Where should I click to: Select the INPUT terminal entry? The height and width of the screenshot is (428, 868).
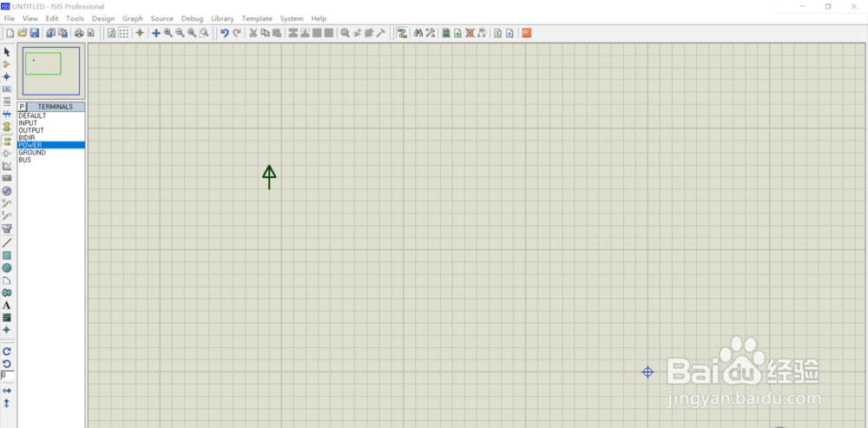pos(51,123)
